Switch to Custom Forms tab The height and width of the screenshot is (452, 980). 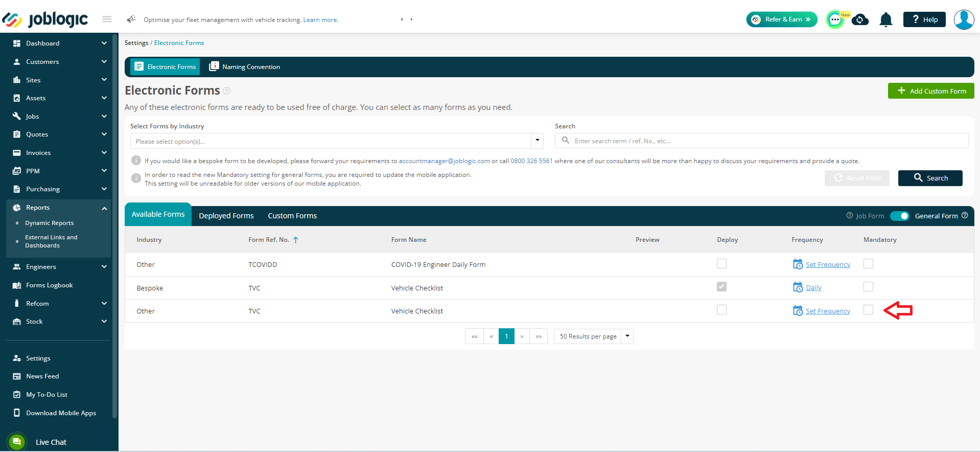pyautogui.click(x=292, y=216)
